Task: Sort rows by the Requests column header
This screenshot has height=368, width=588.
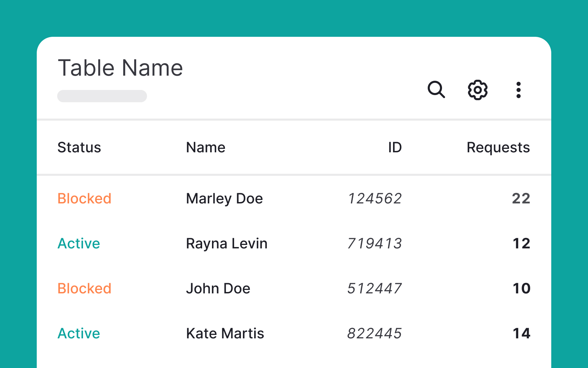Action: click(x=498, y=147)
